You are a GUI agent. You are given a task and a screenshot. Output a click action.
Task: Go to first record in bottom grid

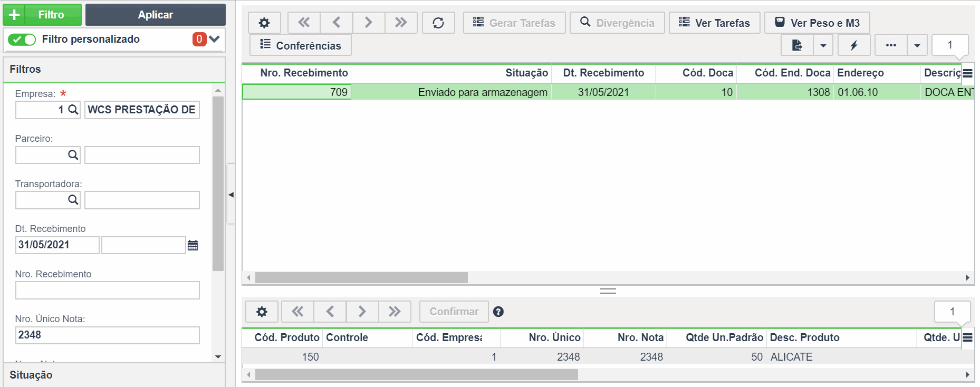coord(297,312)
